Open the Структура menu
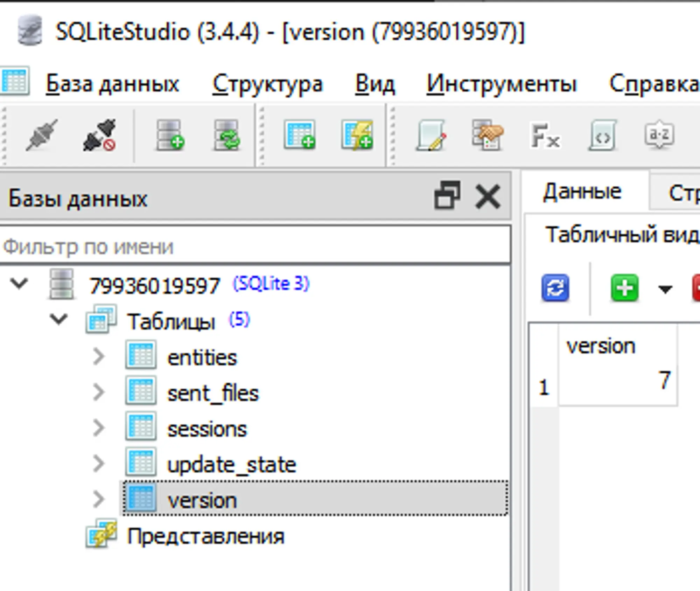This screenshot has height=591, width=700. coord(268,84)
